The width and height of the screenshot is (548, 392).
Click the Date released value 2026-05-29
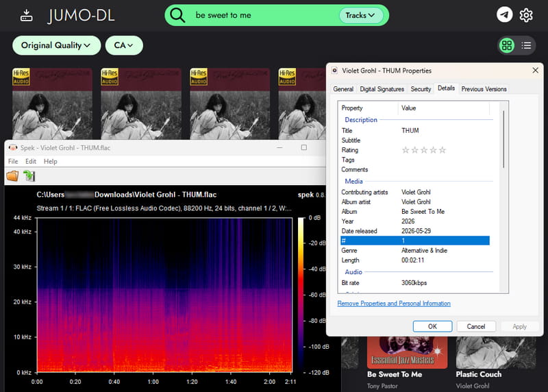416,231
